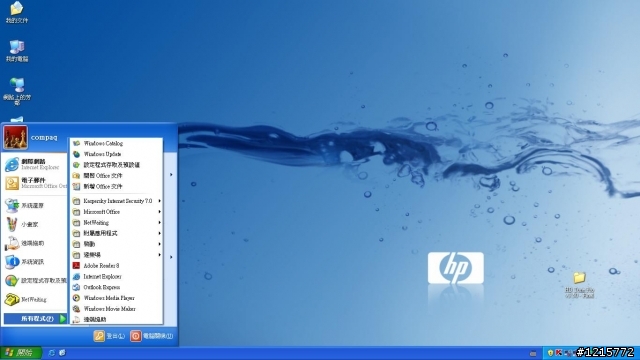This screenshot has width=640, height=360.
Task: Open the 我的文件 desktop icon
Action: pyautogui.click(x=16, y=12)
